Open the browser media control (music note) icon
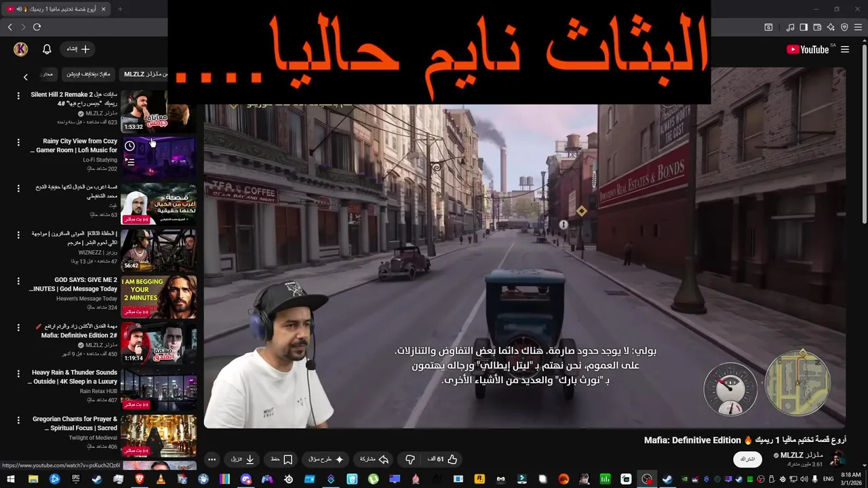Image resolution: width=868 pixels, height=488 pixels. 790,27
